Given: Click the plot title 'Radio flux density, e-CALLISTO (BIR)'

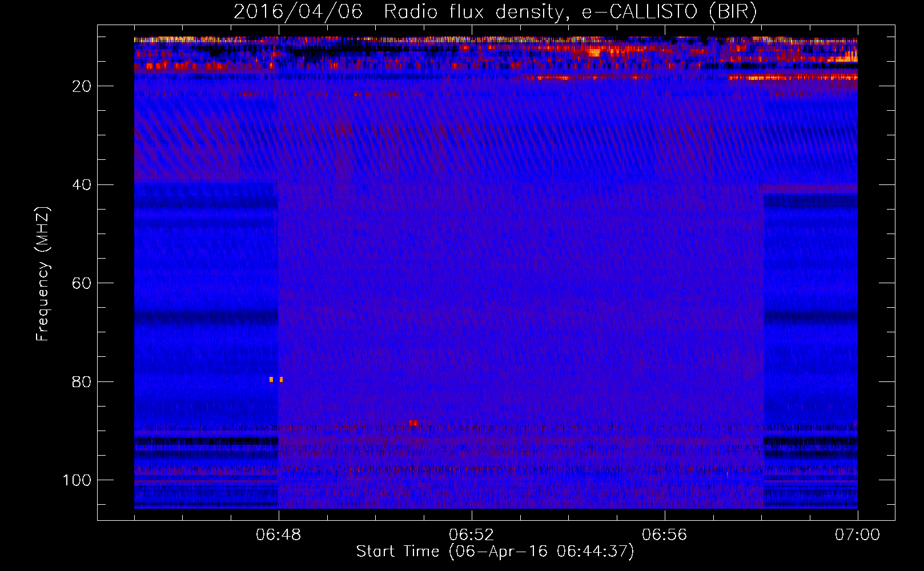Looking at the screenshot, I should click(570, 12).
